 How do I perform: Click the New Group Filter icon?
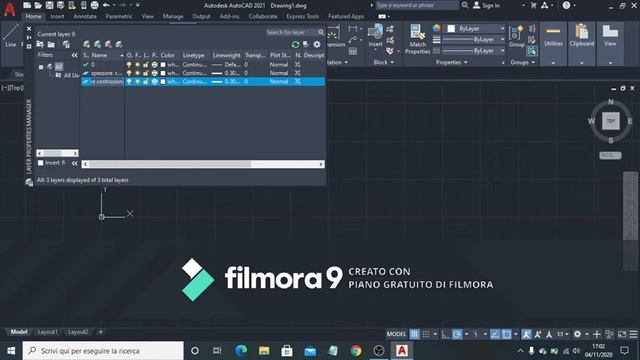[51, 44]
